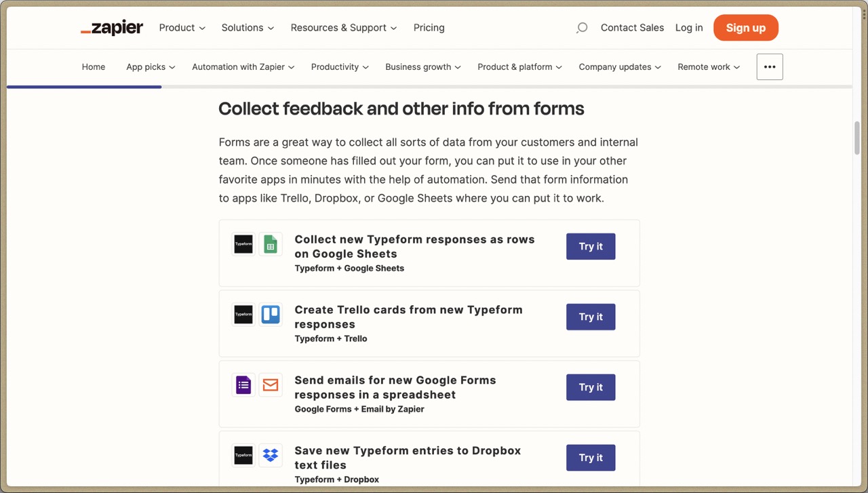The height and width of the screenshot is (493, 868).
Task: Open the Company updates dropdown
Action: pos(620,67)
